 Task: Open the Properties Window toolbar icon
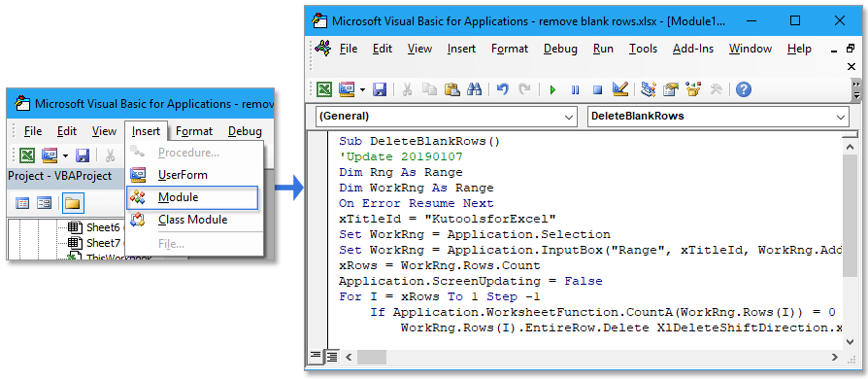(671, 89)
